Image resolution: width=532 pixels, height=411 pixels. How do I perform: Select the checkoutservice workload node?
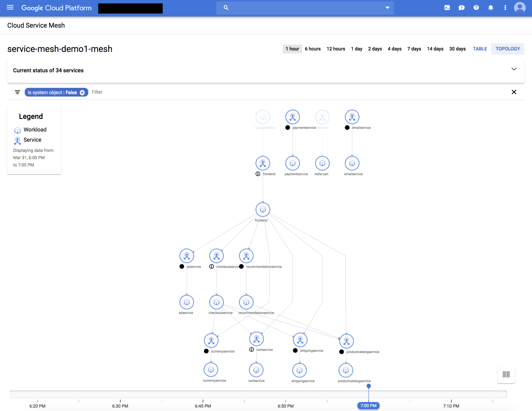coord(216,302)
